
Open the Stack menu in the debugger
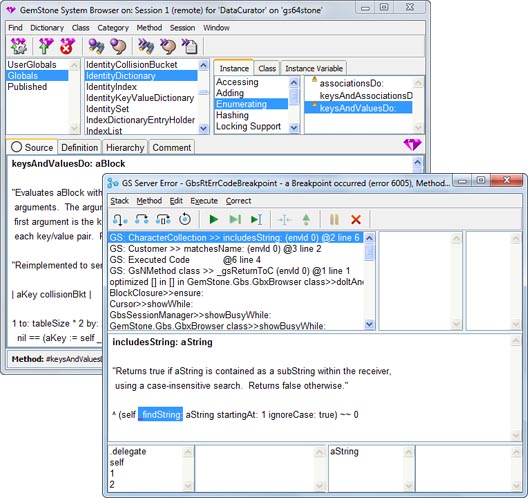[120, 201]
